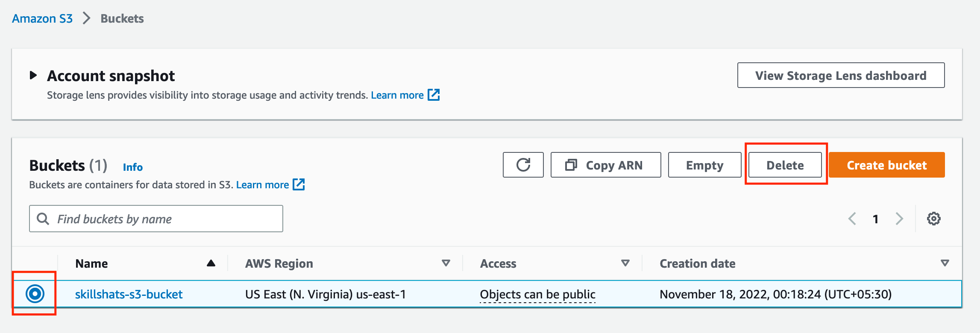The image size is (980, 333).
Task: Click page number 1 in pagination
Action: (x=875, y=219)
